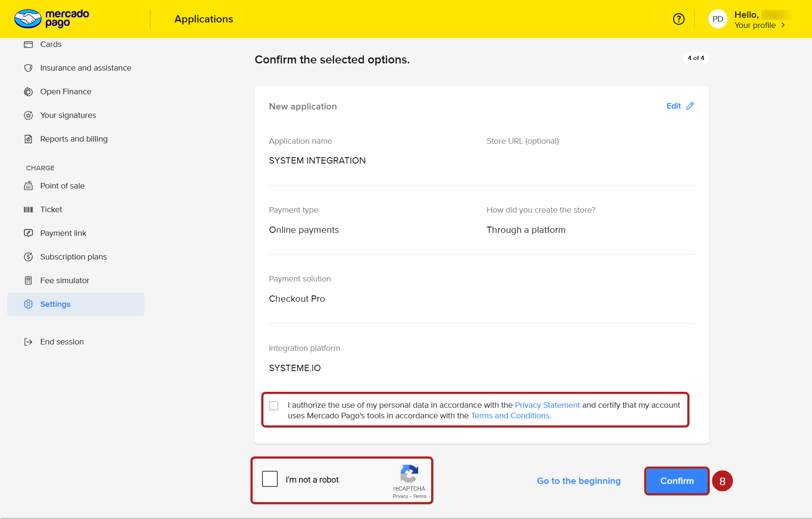Open the Terms and Conditions link
812x519 pixels.
click(511, 416)
